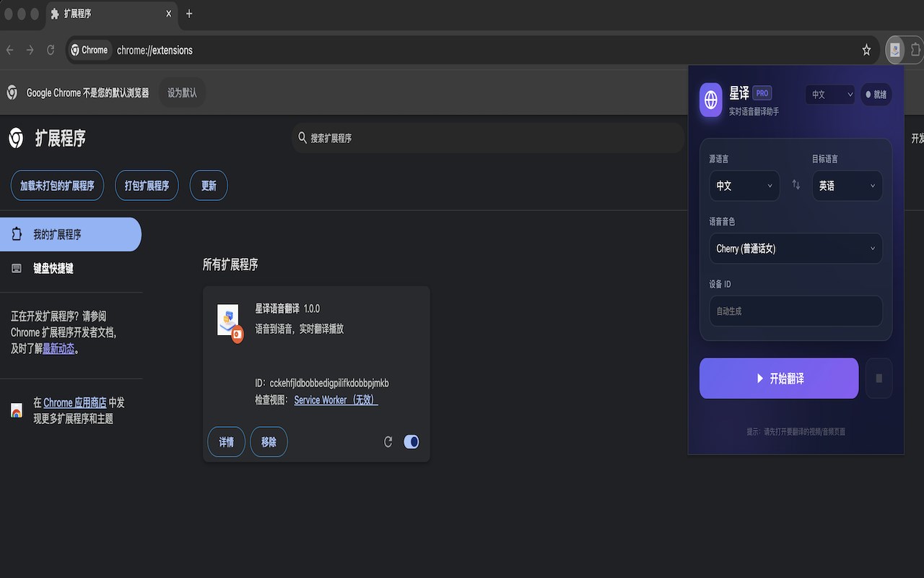The image size is (924, 578).
Task: Click the extension ID text
Action: pos(322,383)
